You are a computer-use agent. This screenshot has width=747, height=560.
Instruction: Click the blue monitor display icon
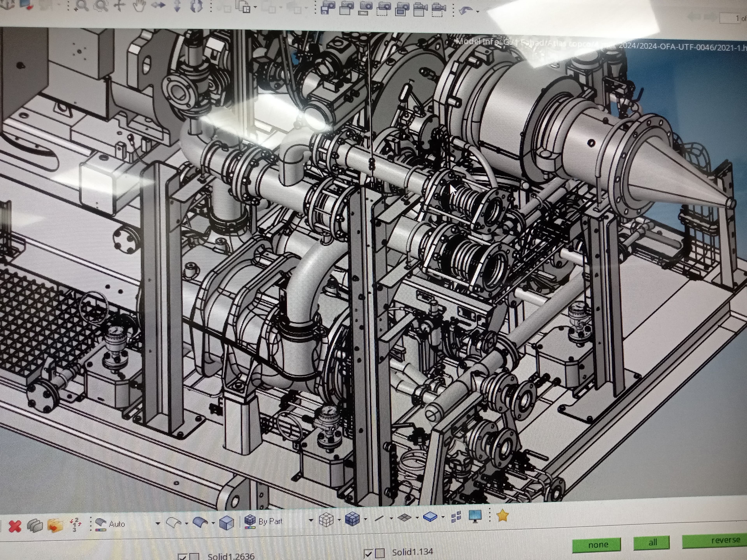[475, 516]
